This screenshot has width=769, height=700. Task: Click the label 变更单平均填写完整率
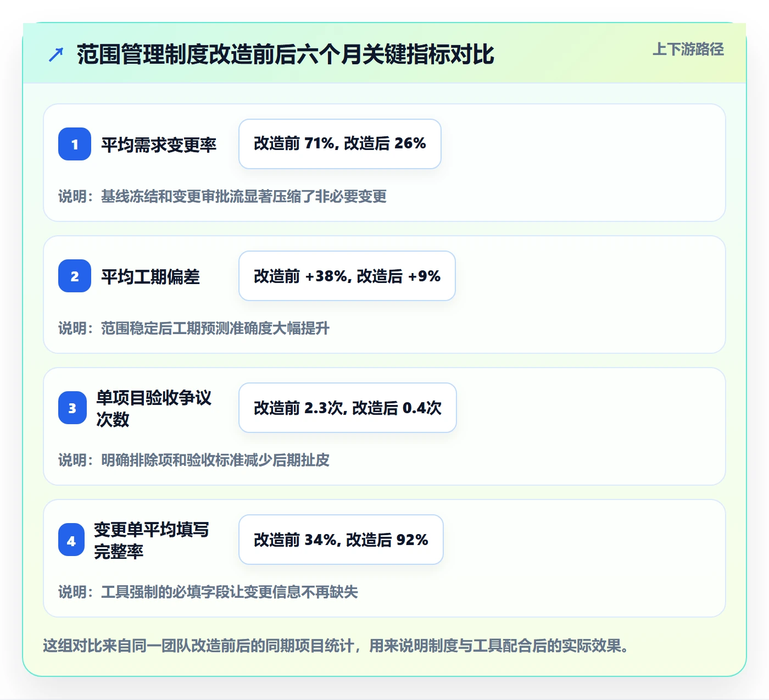point(152,540)
